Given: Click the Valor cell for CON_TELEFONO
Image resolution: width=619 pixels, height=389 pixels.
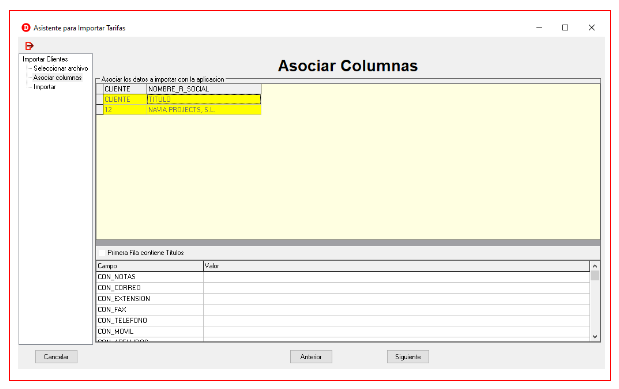Looking at the screenshot, I should (x=396, y=320).
